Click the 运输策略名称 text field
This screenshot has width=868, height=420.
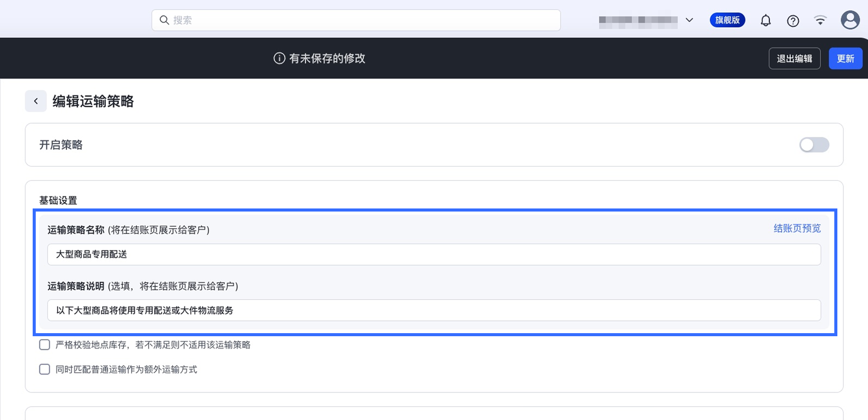point(434,254)
